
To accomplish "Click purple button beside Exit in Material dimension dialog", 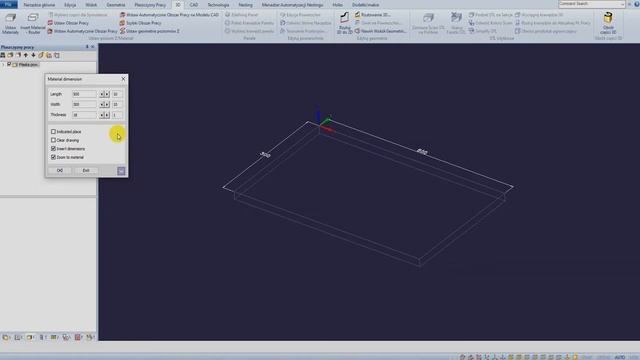I will pyautogui.click(x=121, y=171).
